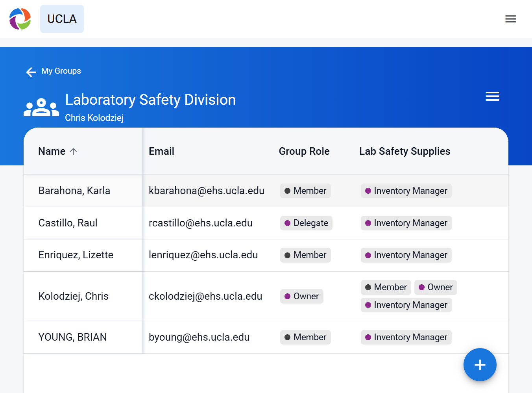
Task: Click lenriquez@ehs.ucla.edu email
Action: tap(203, 255)
